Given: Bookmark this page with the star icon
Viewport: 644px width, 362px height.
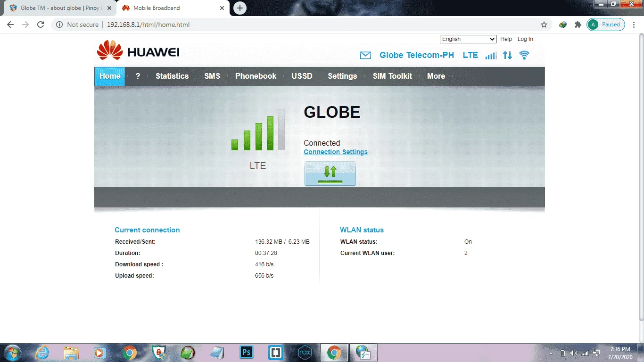Looking at the screenshot, I should (544, 25).
